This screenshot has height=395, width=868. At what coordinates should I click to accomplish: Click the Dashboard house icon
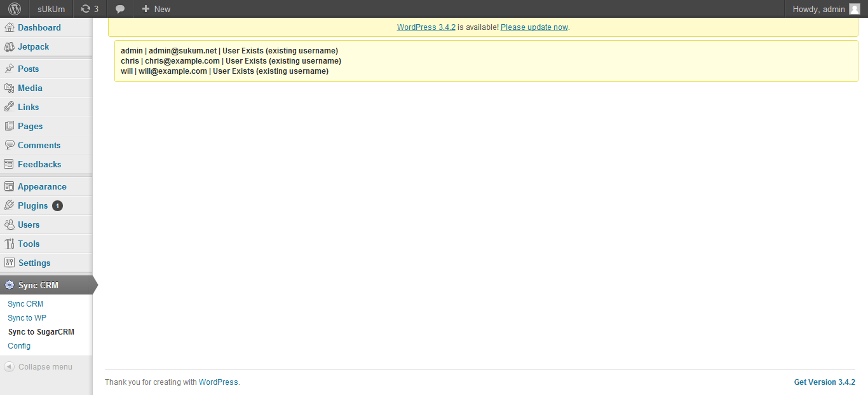(9, 27)
